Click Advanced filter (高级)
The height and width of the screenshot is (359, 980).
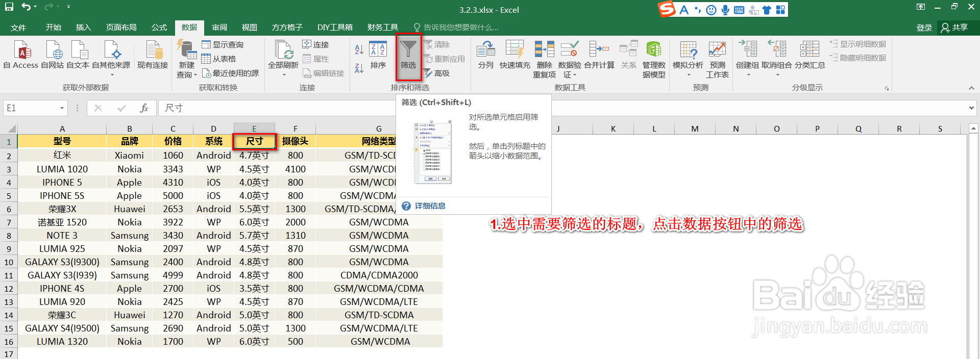[437, 73]
